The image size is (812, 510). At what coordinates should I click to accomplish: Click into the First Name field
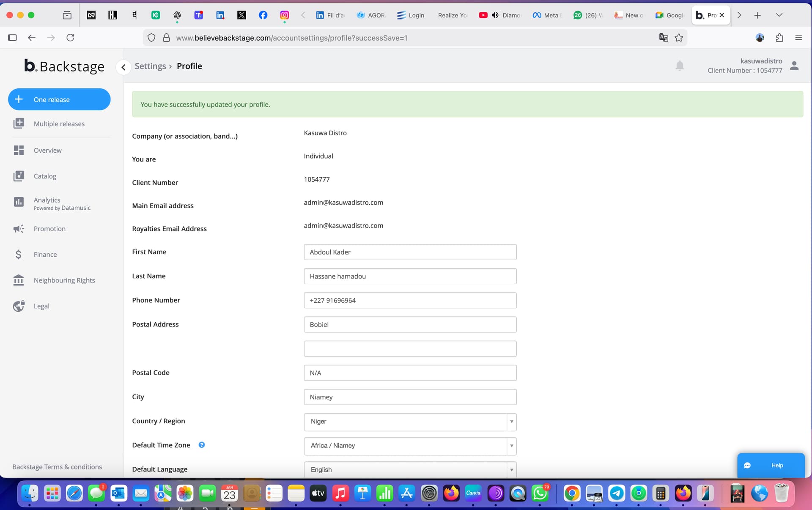point(410,252)
